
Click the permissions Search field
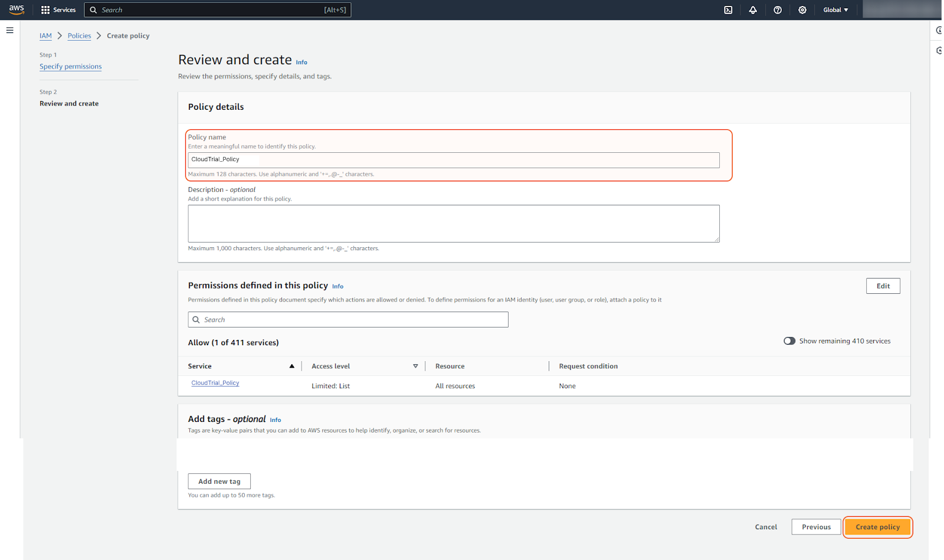pyautogui.click(x=348, y=320)
